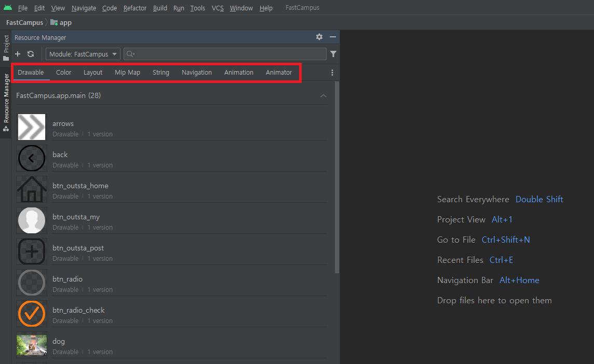The height and width of the screenshot is (364, 594).
Task: Switch to the Animator tab
Action: click(x=279, y=72)
